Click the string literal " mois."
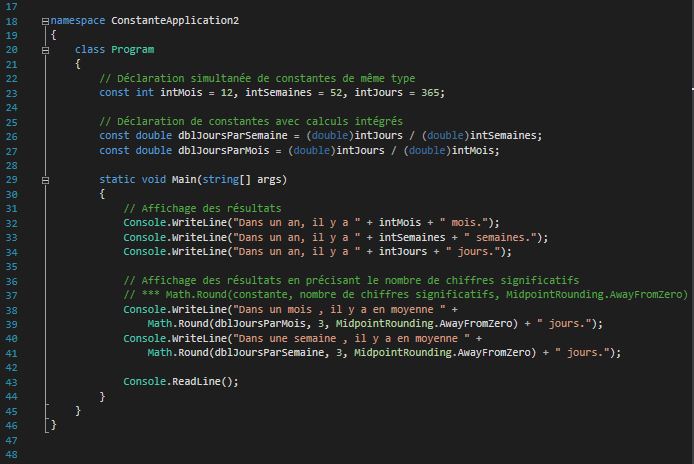This screenshot has height=464, width=694. (463, 222)
